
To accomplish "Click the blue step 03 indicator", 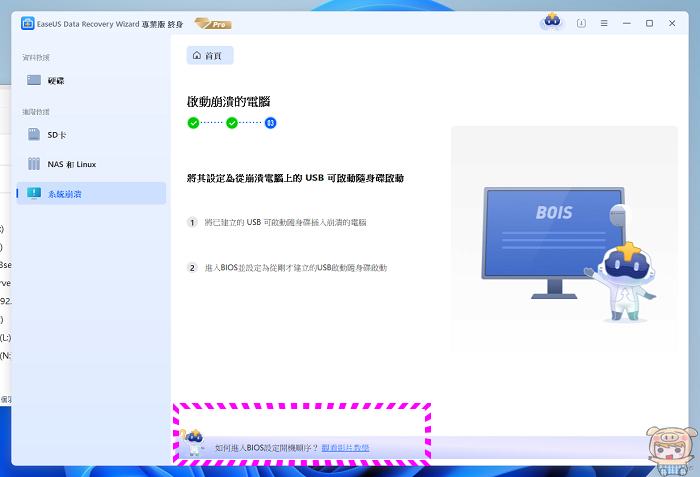I will [x=270, y=123].
